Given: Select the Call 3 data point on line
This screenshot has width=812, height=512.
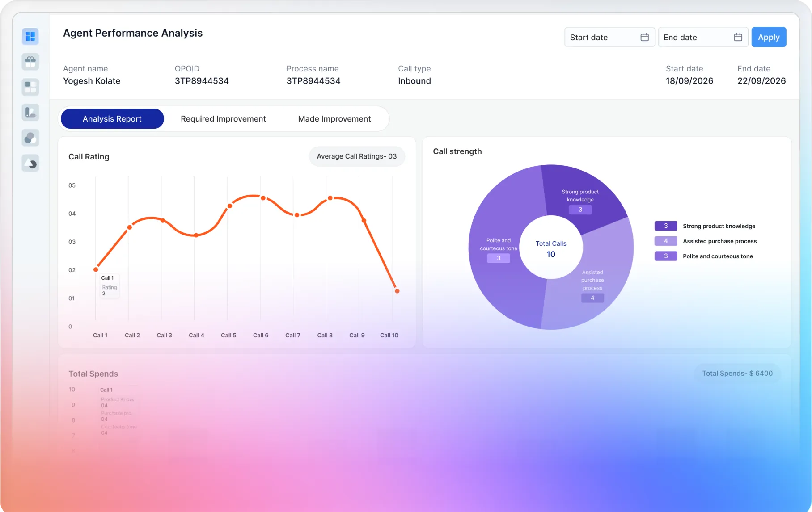Looking at the screenshot, I should pyautogui.click(x=163, y=220).
